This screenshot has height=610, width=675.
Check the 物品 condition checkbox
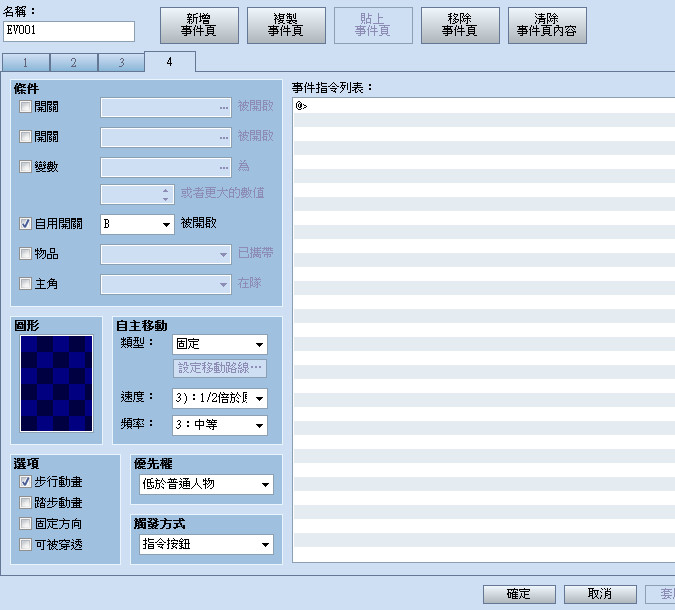click(25, 254)
